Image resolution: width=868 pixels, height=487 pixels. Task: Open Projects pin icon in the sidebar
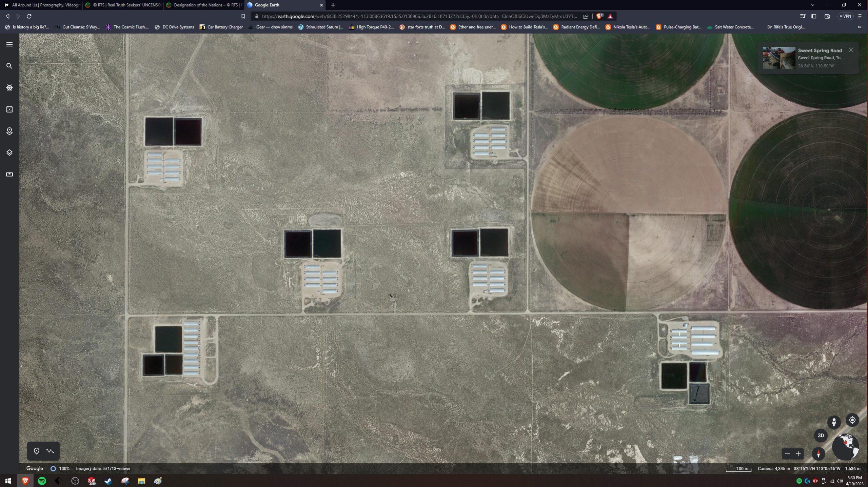click(x=9, y=131)
